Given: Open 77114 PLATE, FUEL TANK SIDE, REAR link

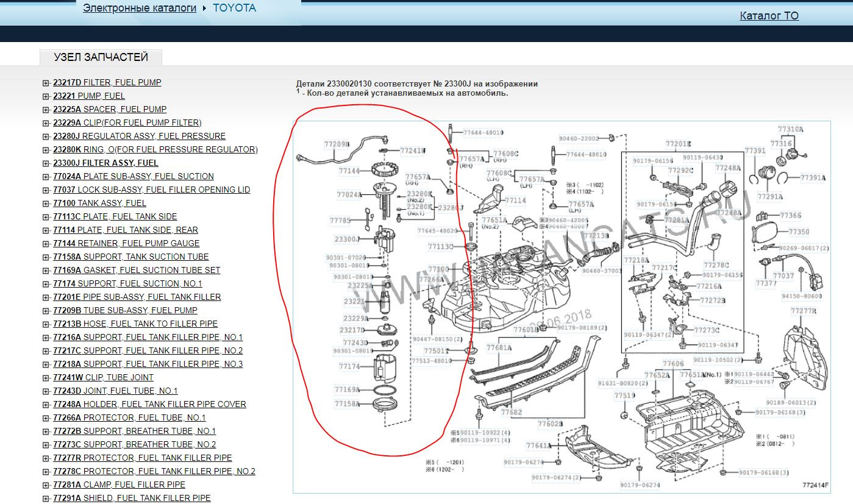Looking at the screenshot, I should [126, 230].
